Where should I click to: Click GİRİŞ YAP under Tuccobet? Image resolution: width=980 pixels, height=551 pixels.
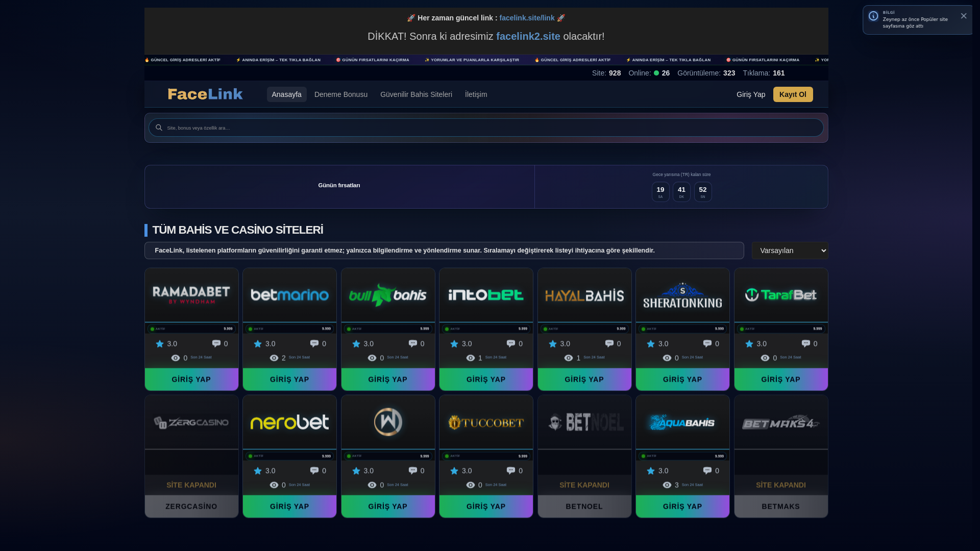(486, 507)
